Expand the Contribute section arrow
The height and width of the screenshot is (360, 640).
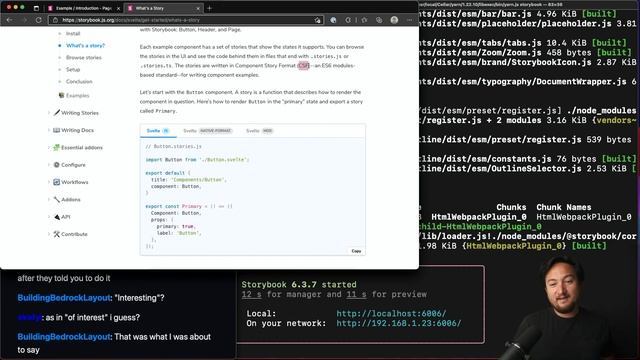point(49,234)
